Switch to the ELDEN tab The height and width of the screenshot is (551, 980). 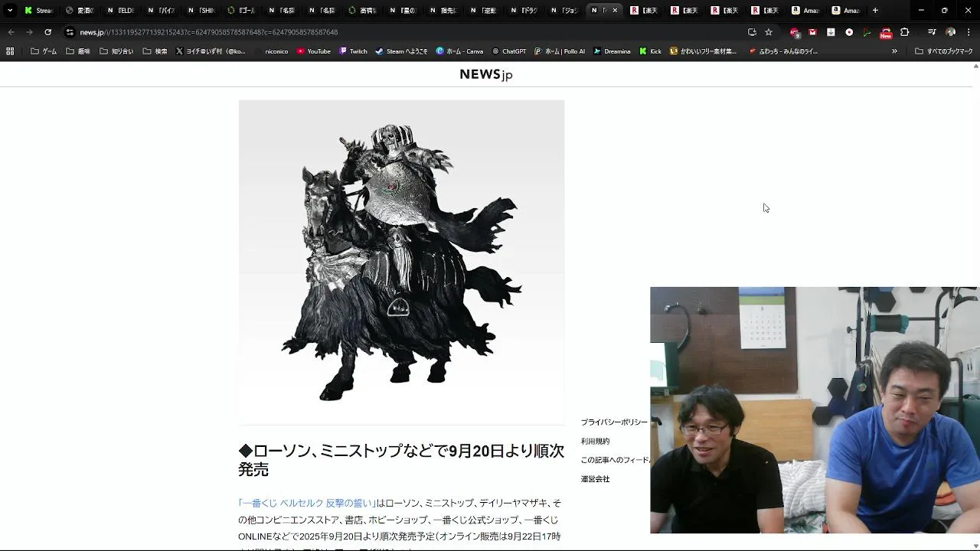119,11
